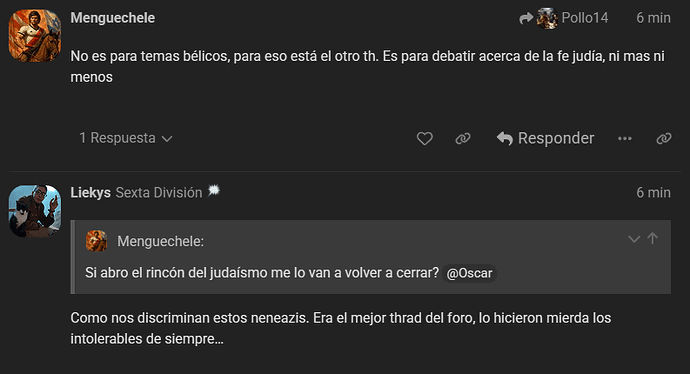This screenshot has height=374, width=690.
Task: Open more actions ellipsis on Menguechele's post
Action: pos(624,139)
